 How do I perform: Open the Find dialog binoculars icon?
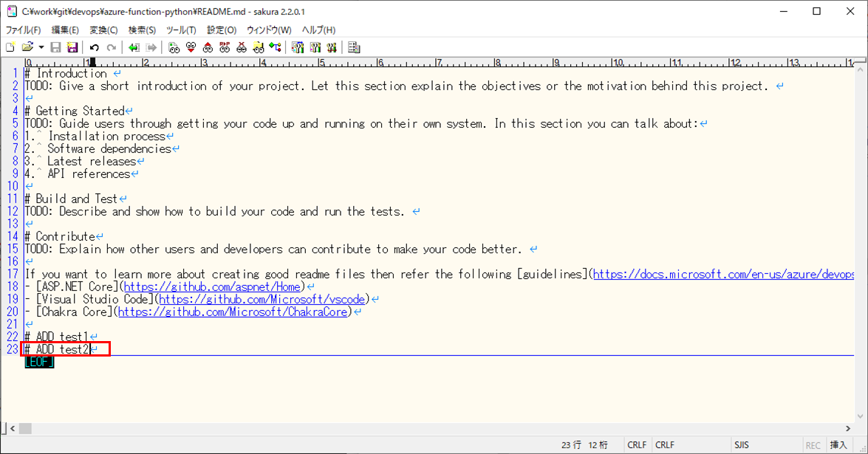[174, 47]
